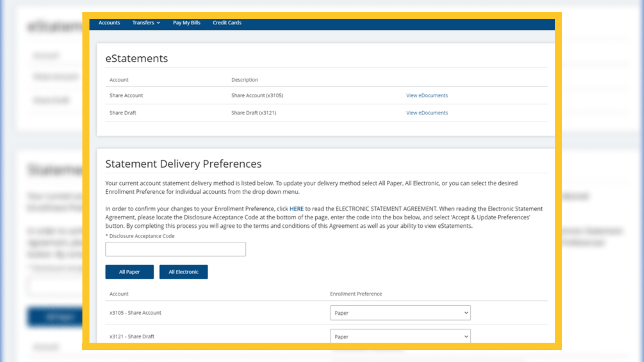Open the Accounts menu item
644x362 pixels.
tap(109, 23)
